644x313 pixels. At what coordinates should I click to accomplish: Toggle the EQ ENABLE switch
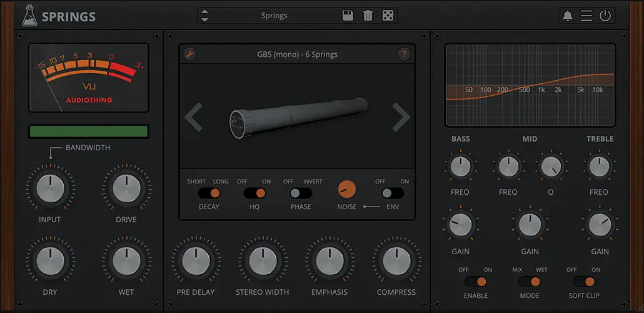tap(476, 282)
